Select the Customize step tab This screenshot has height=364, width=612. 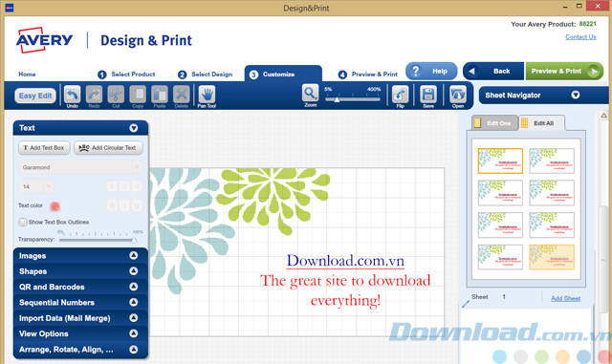[x=283, y=74]
